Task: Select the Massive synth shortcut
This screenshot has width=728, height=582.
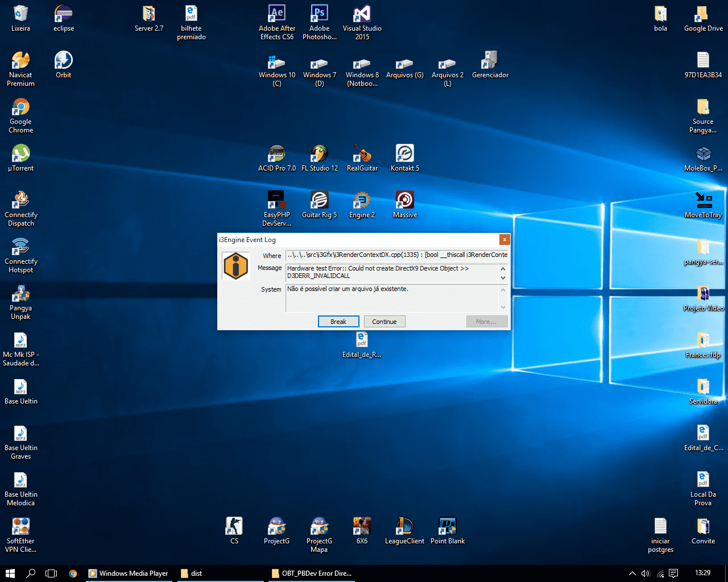Action: [x=405, y=205]
